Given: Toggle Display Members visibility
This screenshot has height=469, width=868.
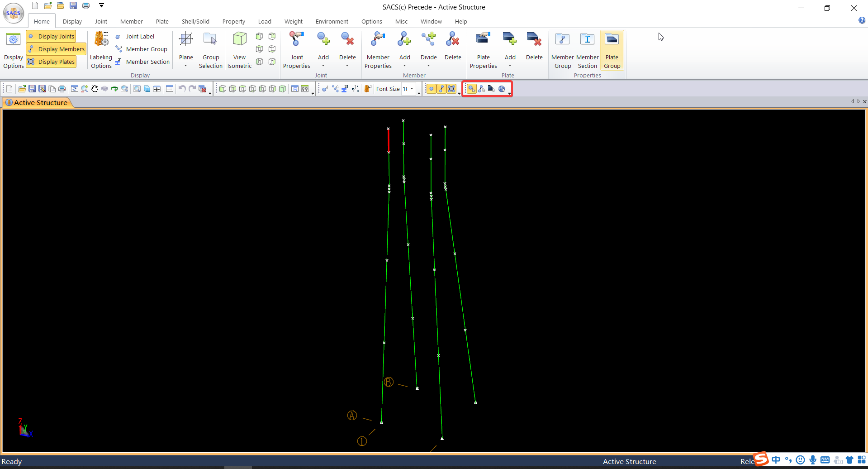Looking at the screenshot, I should pyautogui.click(x=56, y=49).
